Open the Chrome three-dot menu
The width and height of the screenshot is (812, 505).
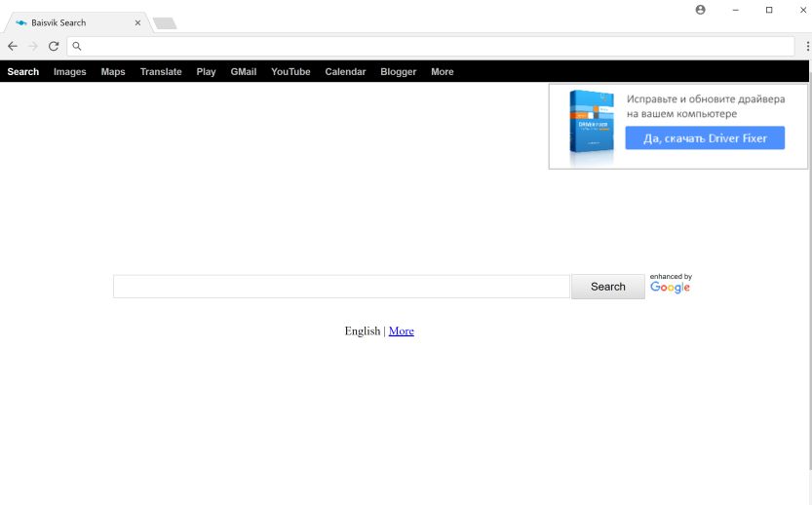tap(807, 46)
